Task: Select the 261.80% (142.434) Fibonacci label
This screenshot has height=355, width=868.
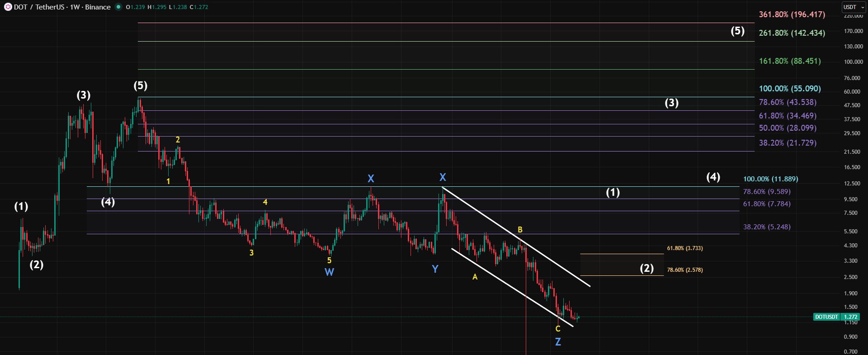Action: pyautogui.click(x=792, y=33)
